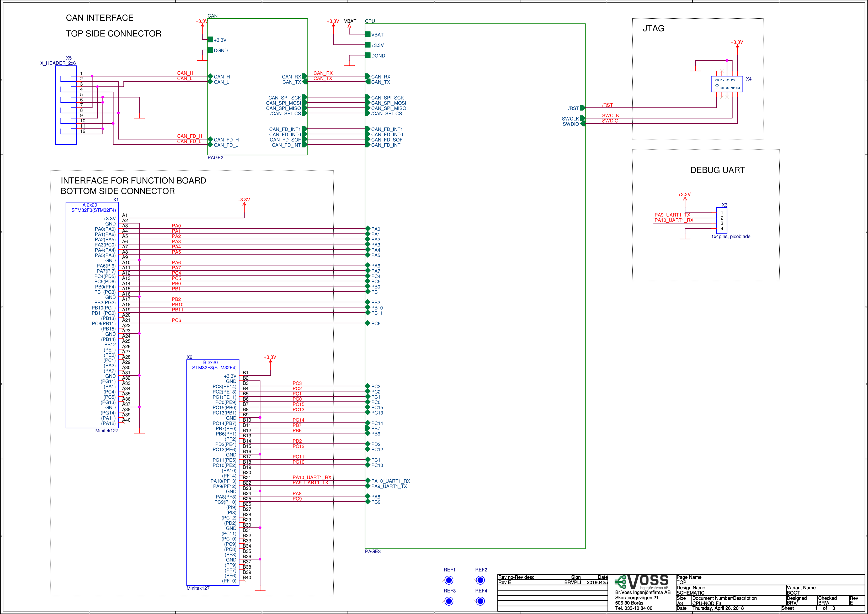Image resolution: width=868 pixels, height=614 pixels.
Task: Click the '20180425' date entry
Action: [597, 582]
